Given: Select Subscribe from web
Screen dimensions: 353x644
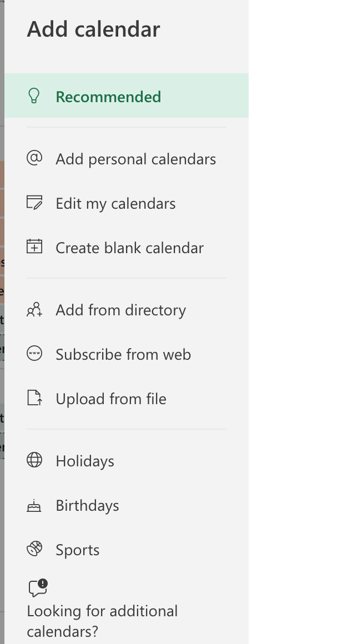Looking at the screenshot, I should click(127, 354).
